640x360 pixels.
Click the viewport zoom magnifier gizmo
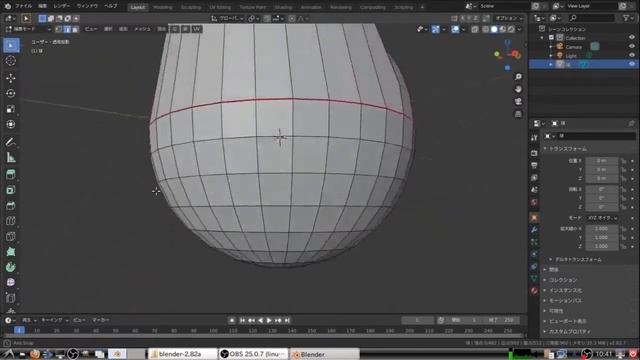[518, 77]
